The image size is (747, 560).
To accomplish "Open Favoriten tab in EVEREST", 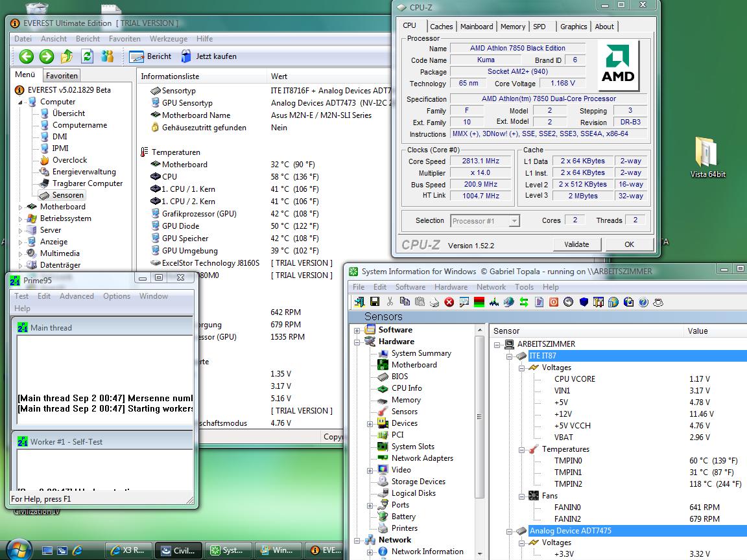I will pyautogui.click(x=62, y=76).
